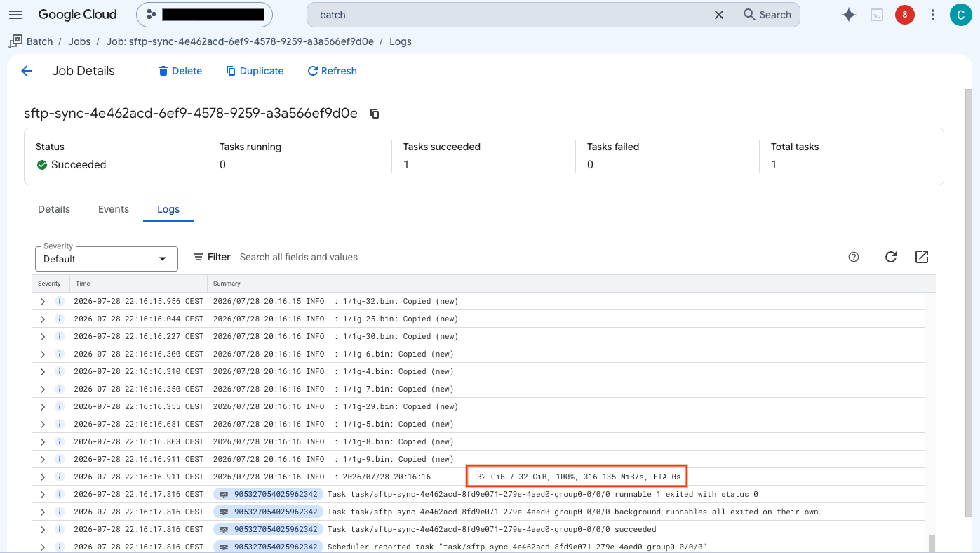Switch to the Events tab
This screenshot has width=980, height=553.
click(114, 209)
